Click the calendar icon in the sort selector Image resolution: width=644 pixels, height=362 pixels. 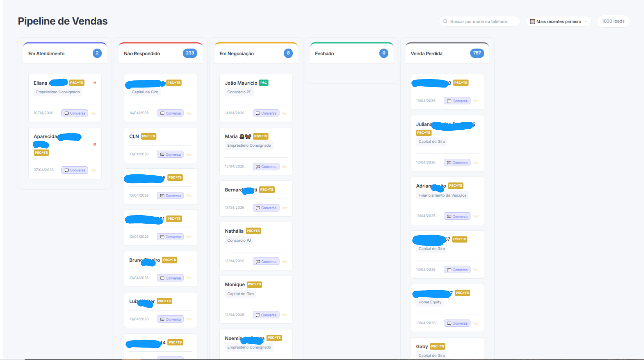coord(532,22)
